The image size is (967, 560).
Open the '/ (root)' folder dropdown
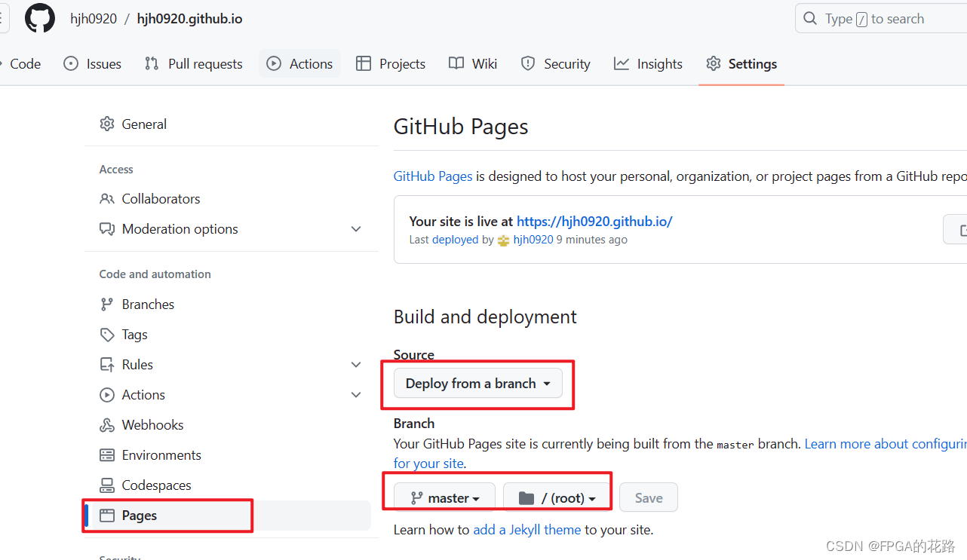click(x=556, y=497)
